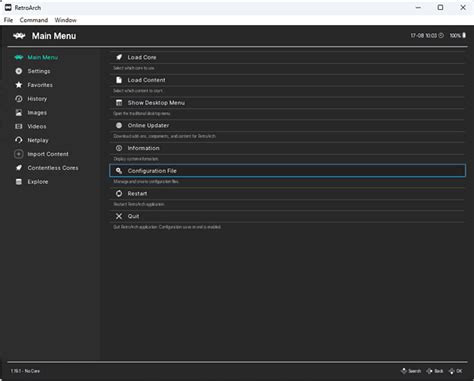
Task: Click the Online Updater globe icon
Action: 119,125
